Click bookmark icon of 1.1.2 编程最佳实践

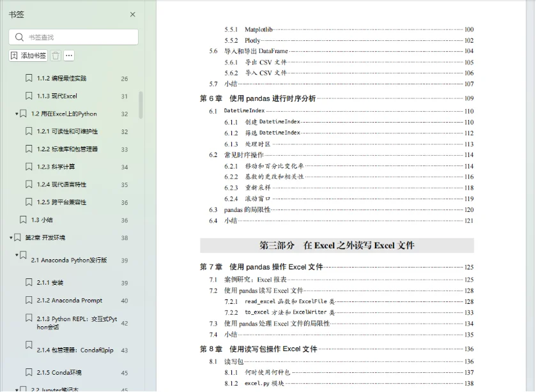click(x=29, y=78)
